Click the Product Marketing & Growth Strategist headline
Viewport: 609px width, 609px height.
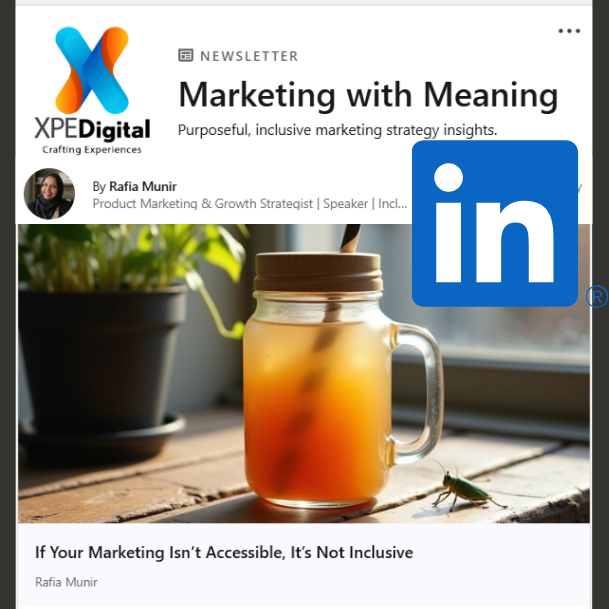pyautogui.click(x=250, y=204)
